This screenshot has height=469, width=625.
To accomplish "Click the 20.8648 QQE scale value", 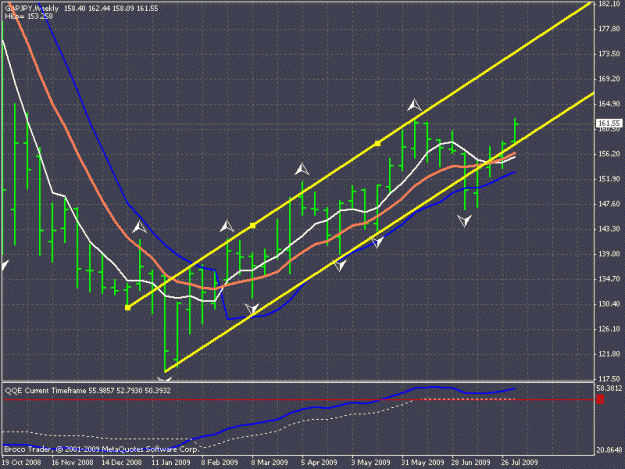I will click(609, 450).
